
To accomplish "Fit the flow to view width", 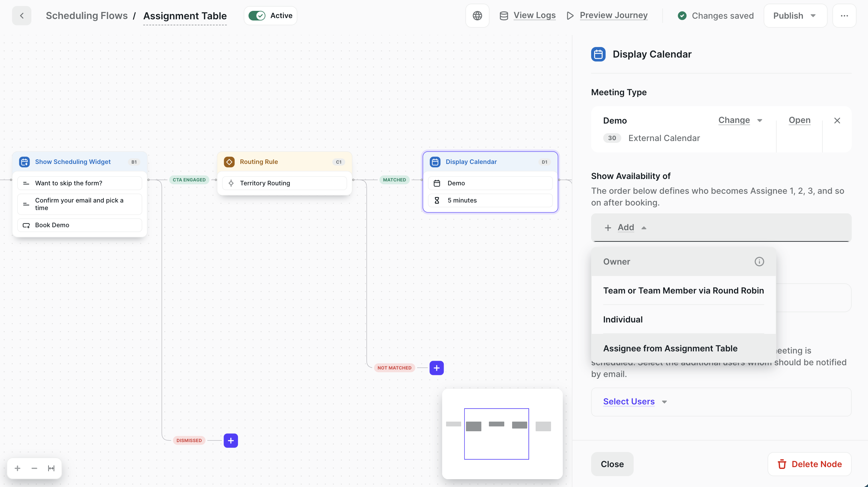I will point(51,468).
